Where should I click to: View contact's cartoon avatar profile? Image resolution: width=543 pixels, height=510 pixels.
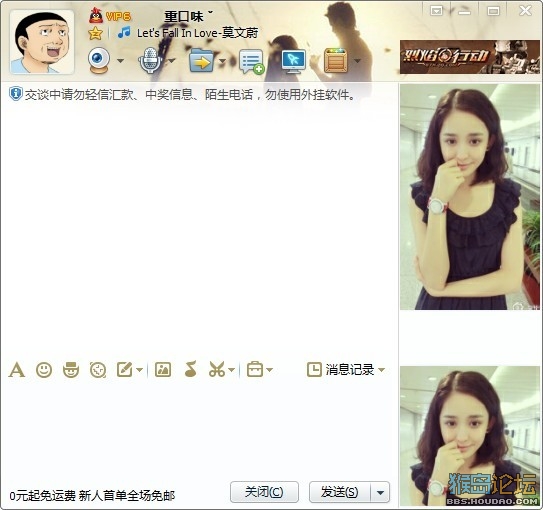[x=42, y=42]
